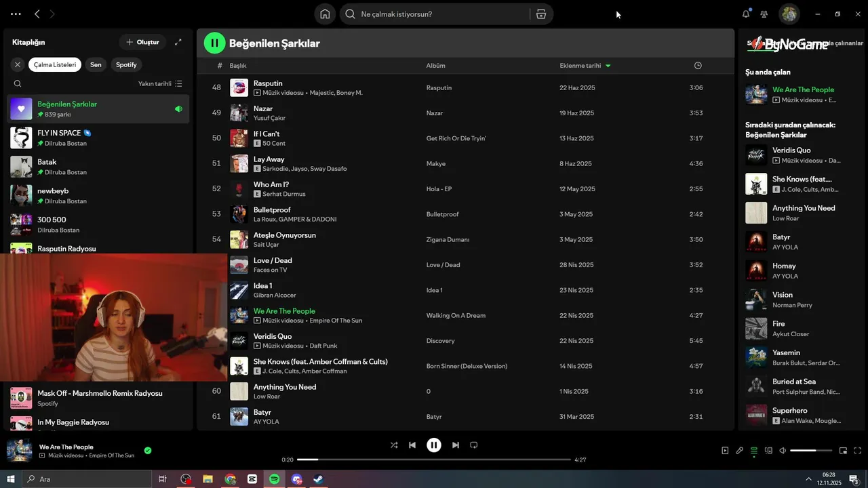
Task: Adjust the volume slider
Action: click(x=811, y=451)
